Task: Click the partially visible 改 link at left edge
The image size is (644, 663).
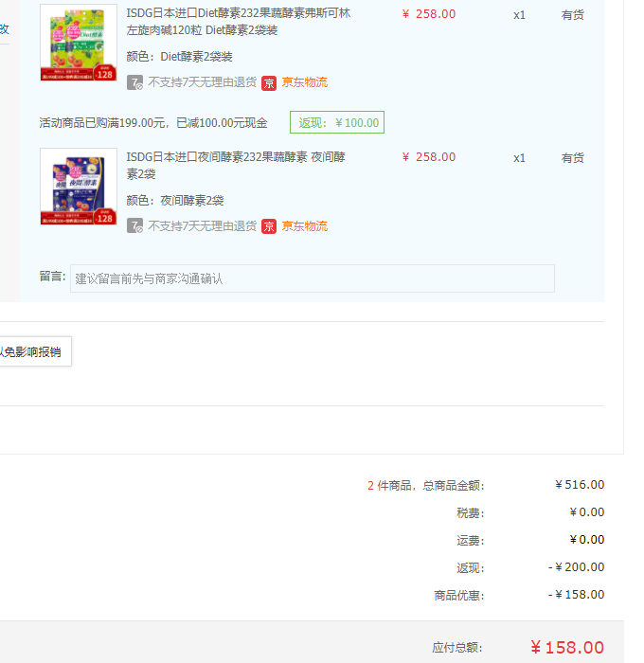Action: (4, 29)
